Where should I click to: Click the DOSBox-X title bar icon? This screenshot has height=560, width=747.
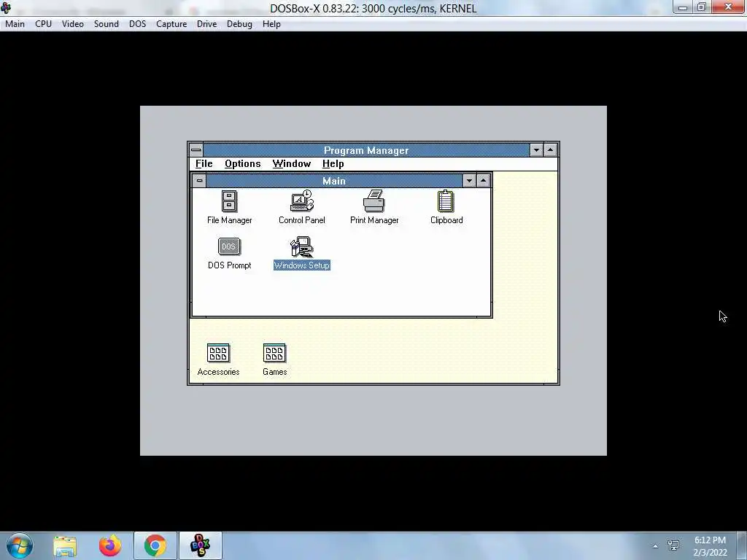pyautogui.click(x=6, y=7)
